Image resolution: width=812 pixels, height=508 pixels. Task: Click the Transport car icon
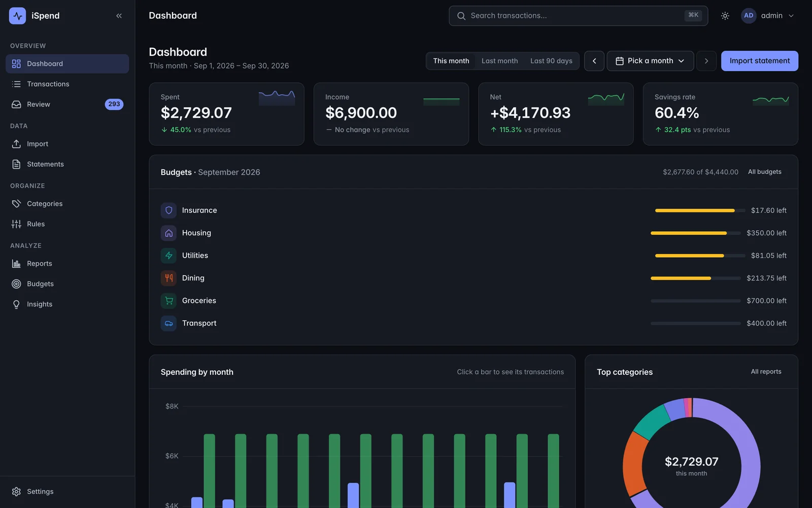pyautogui.click(x=169, y=323)
